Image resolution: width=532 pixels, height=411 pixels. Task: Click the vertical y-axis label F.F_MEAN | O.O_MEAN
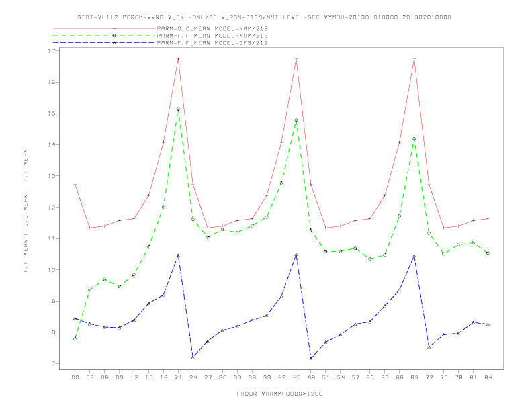tap(26, 211)
